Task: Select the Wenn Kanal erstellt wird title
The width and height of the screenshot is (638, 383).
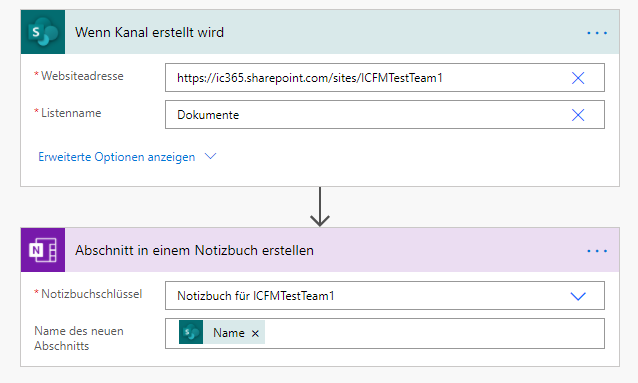Action: pos(149,32)
